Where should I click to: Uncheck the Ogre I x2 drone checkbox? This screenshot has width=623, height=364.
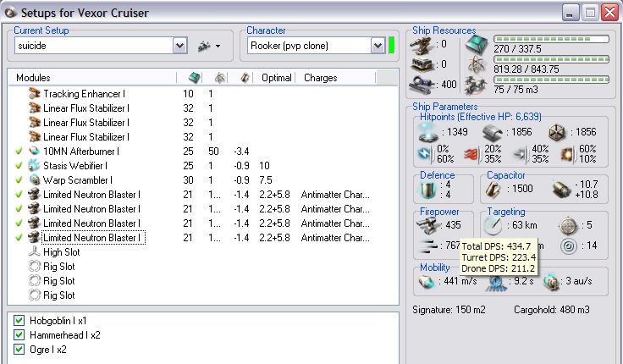19,350
